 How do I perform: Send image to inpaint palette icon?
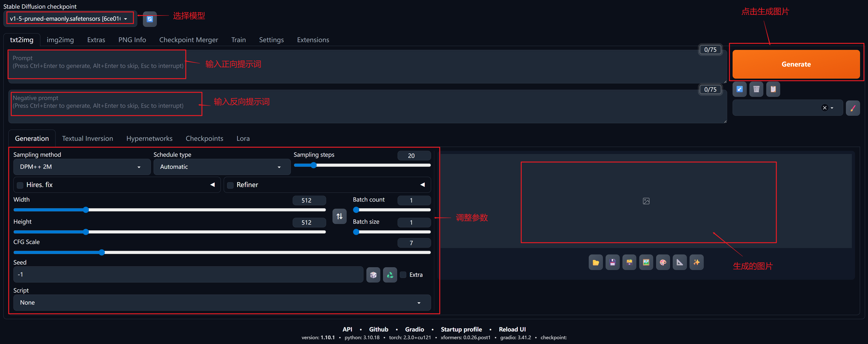coord(663,262)
